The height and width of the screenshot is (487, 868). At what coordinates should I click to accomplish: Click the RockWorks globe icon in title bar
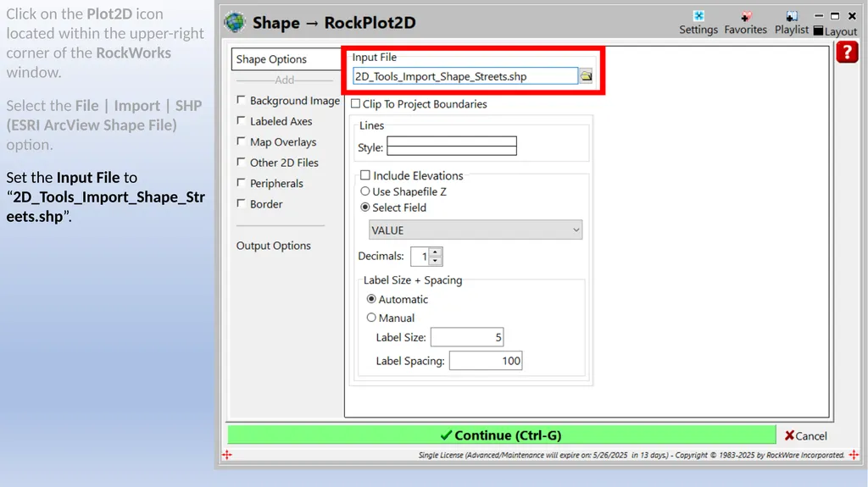pos(235,22)
